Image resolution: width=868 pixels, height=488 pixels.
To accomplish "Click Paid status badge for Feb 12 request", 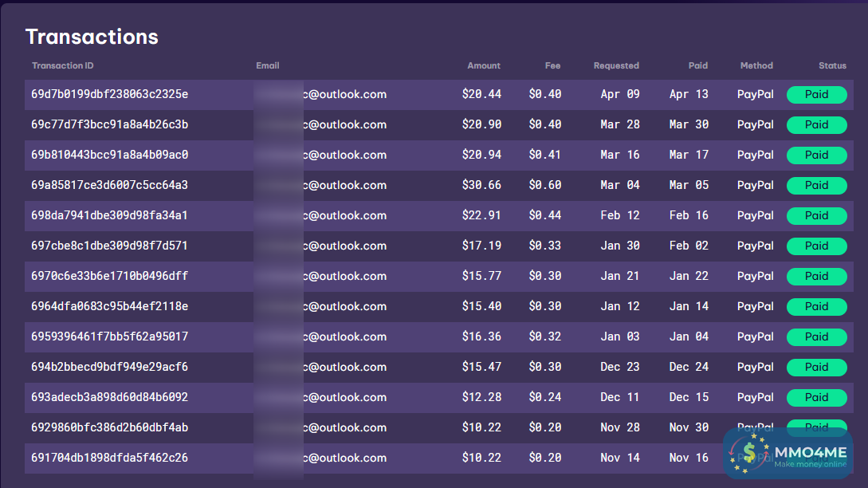I will click(816, 215).
